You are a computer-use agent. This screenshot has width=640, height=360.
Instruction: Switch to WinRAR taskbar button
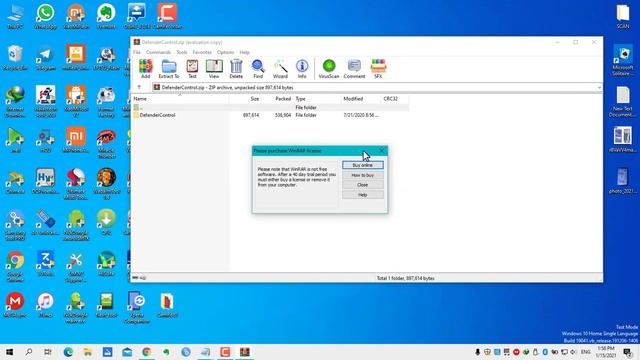pos(244,352)
